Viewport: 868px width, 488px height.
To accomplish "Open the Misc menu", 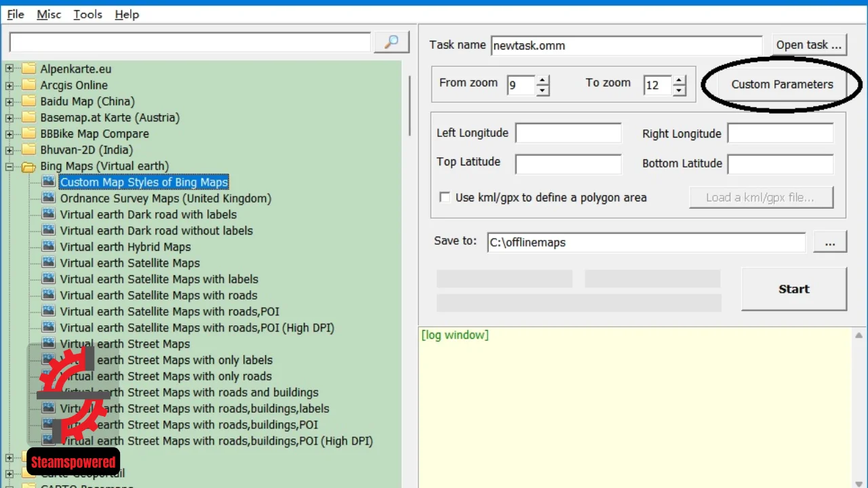I will coord(49,14).
